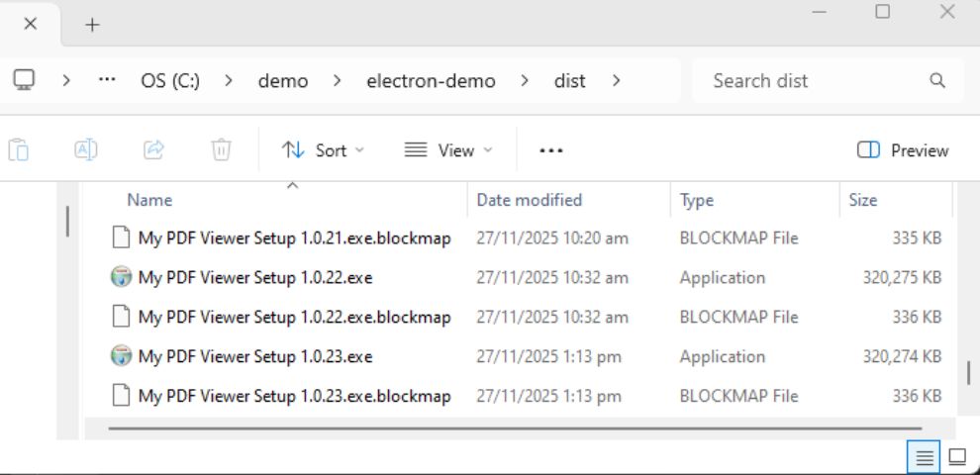Click the Rename toolbar icon

tap(86, 150)
